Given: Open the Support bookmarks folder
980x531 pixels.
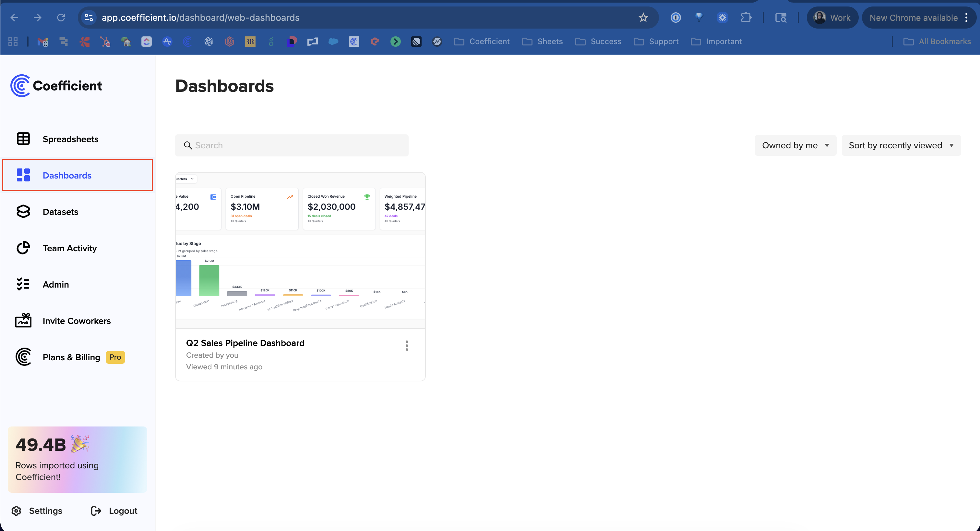Looking at the screenshot, I should (656, 42).
